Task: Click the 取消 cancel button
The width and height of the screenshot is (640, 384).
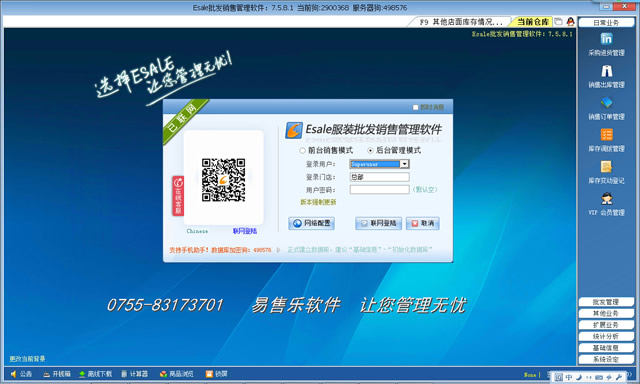Action: [422, 223]
